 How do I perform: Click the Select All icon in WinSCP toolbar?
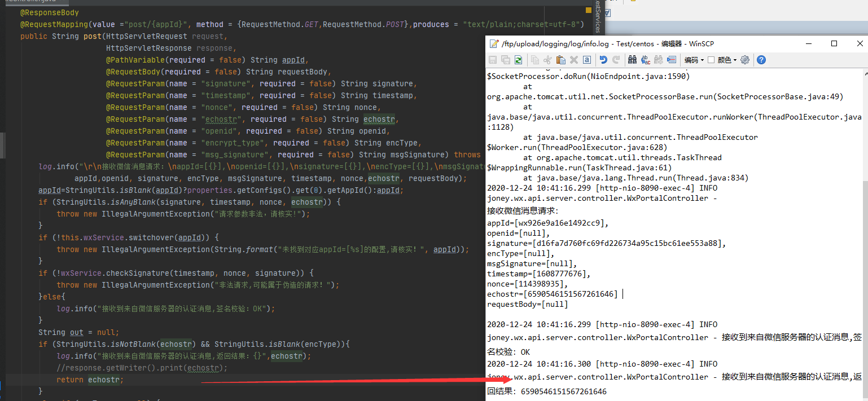pos(586,60)
